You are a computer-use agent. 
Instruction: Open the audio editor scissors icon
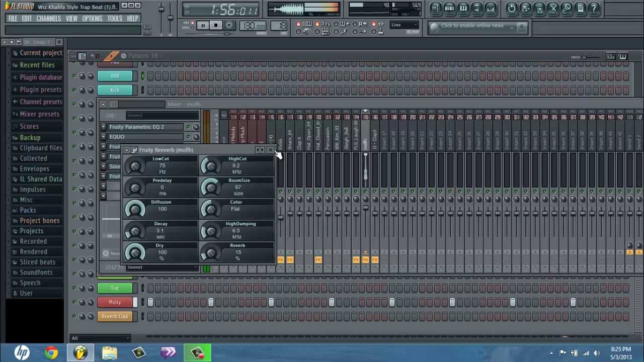(x=553, y=8)
